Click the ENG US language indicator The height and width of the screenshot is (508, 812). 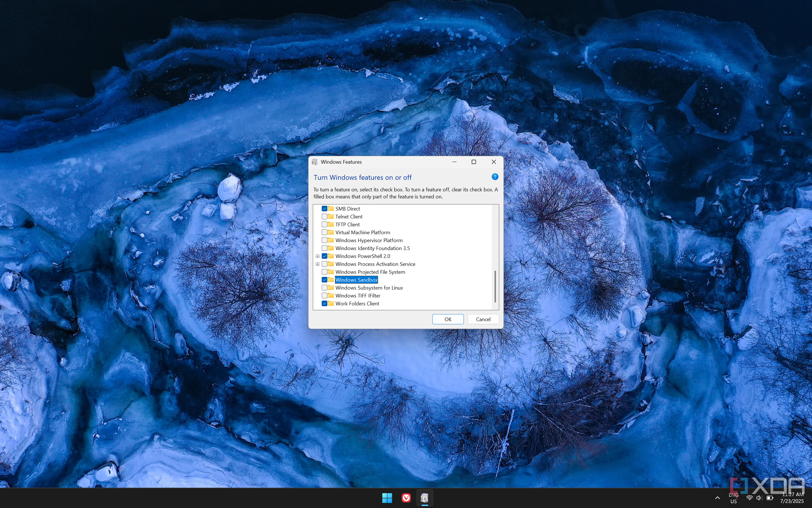point(734,498)
